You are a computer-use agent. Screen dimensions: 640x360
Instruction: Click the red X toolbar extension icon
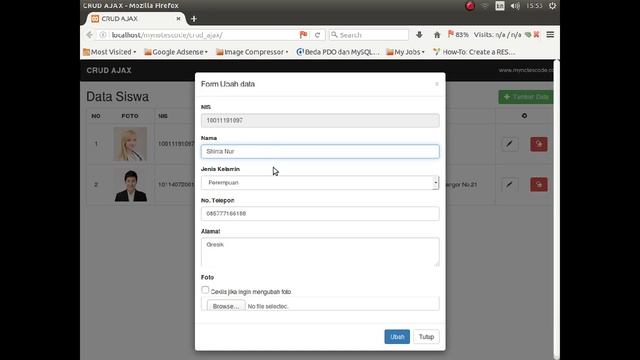(537, 35)
